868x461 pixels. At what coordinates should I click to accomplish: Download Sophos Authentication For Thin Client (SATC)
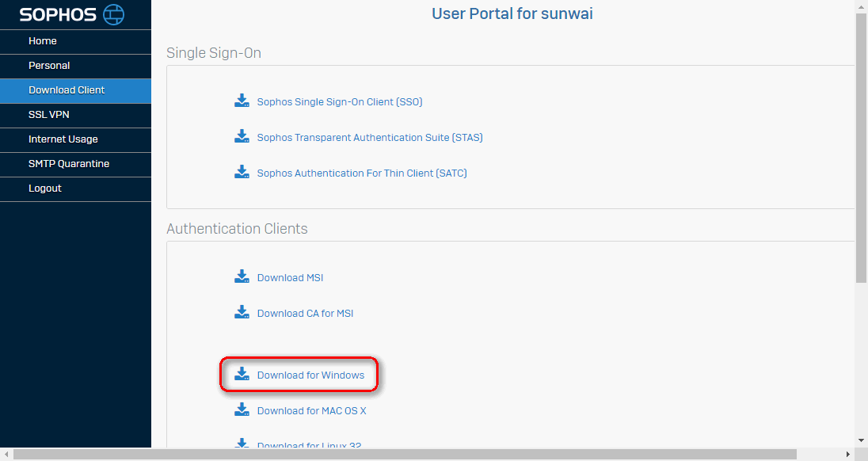[x=362, y=173]
